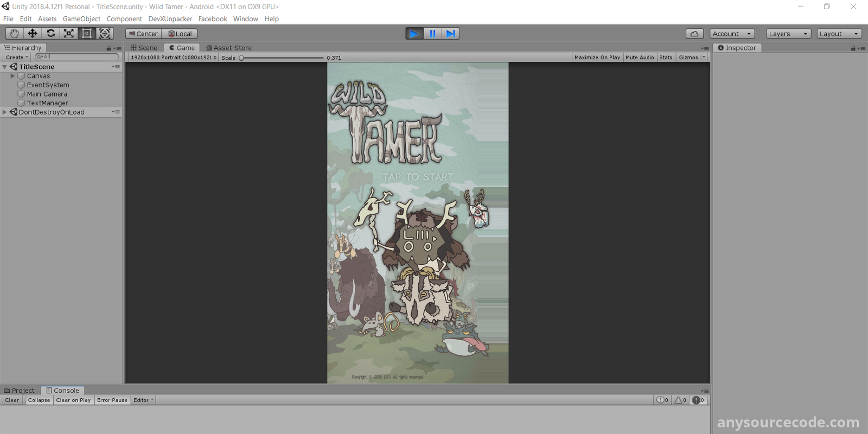
Task: Pause the game with Pause button
Action: click(x=432, y=34)
